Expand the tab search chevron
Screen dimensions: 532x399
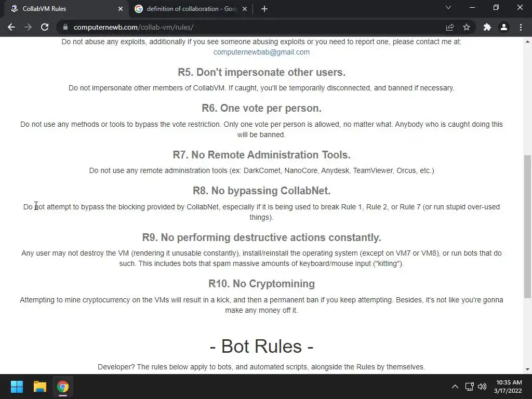pyautogui.click(x=448, y=7)
